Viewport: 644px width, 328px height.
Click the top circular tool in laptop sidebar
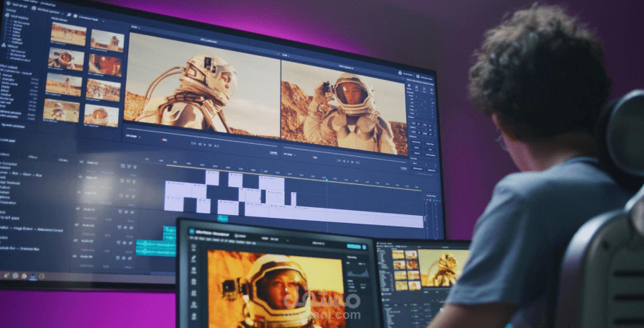(194, 246)
